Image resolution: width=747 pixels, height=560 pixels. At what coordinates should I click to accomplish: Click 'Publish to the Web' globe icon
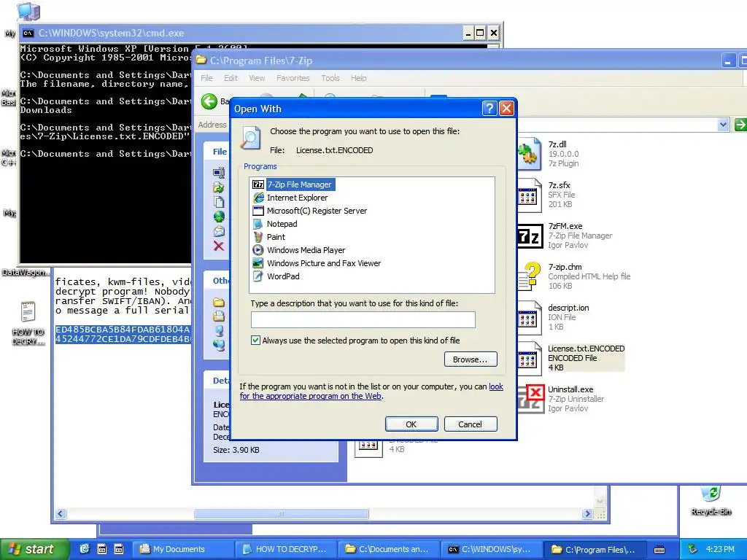point(219,217)
